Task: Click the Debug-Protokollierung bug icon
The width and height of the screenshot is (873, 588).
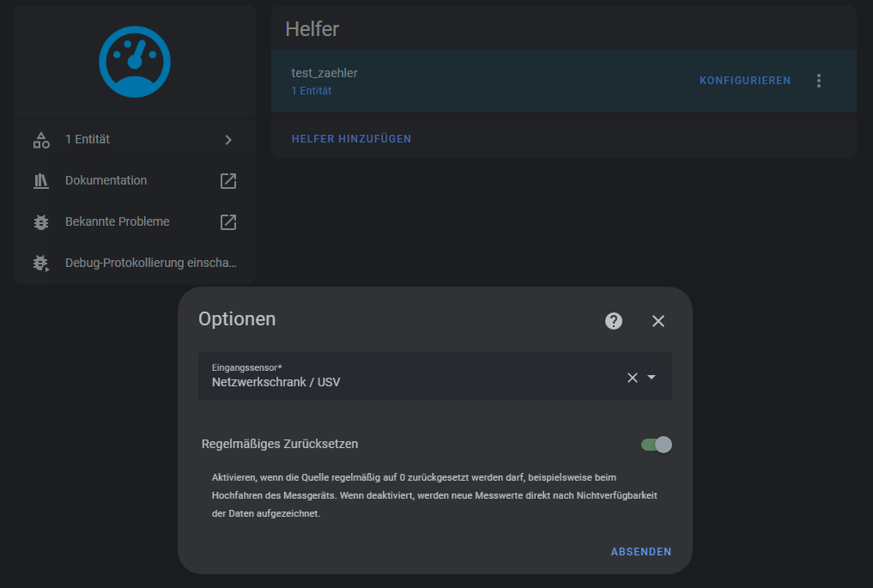Action: 41,263
